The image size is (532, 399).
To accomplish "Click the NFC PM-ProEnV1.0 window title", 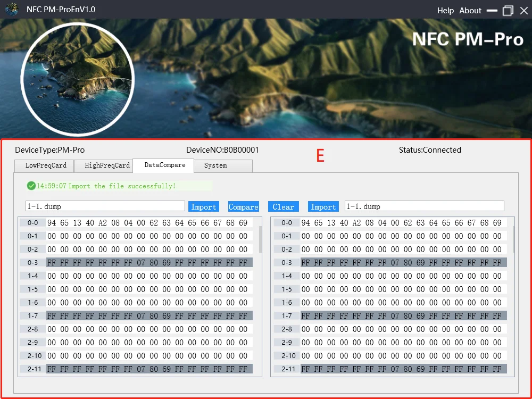I will point(61,10).
